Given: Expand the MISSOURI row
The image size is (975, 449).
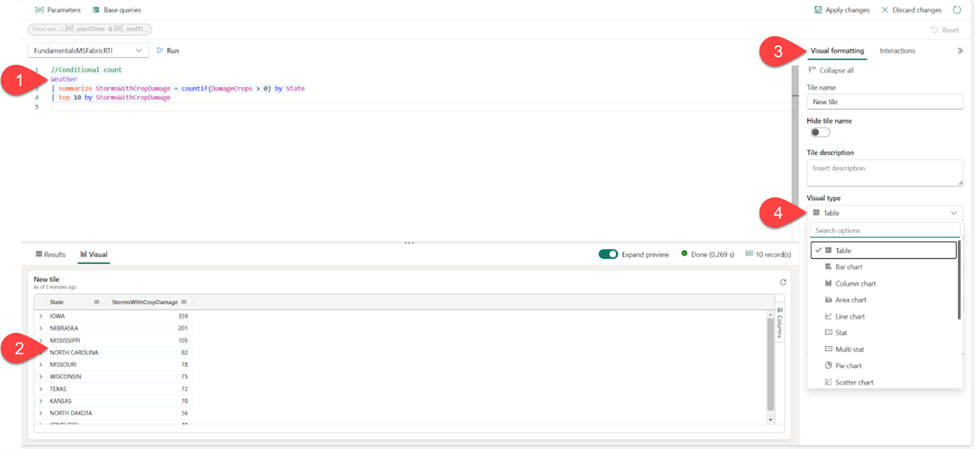Looking at the screenshot, I should pos(40,364).
